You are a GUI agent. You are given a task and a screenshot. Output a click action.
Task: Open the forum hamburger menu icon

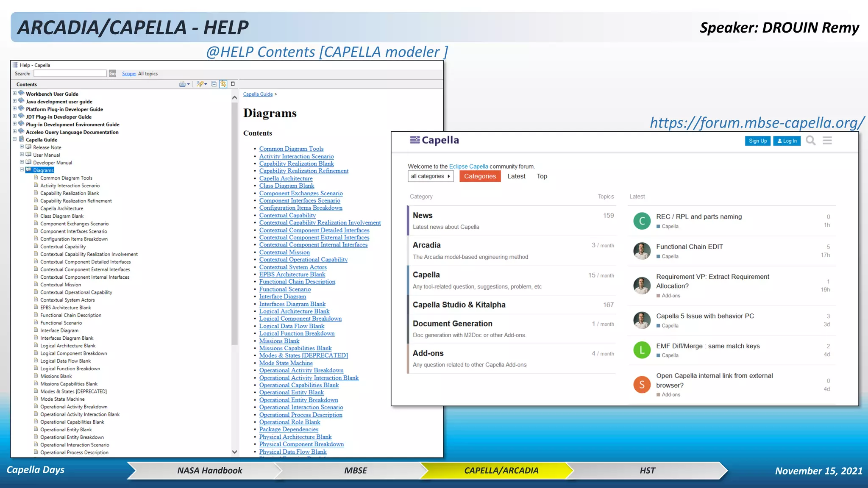click(827, 140)
